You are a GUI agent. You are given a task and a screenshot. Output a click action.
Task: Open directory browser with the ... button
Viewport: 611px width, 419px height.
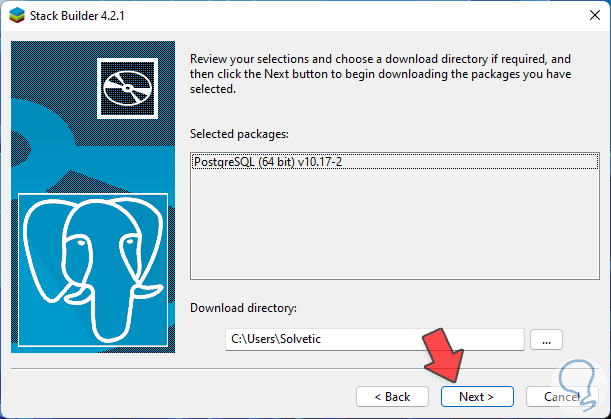coord(545,340)
